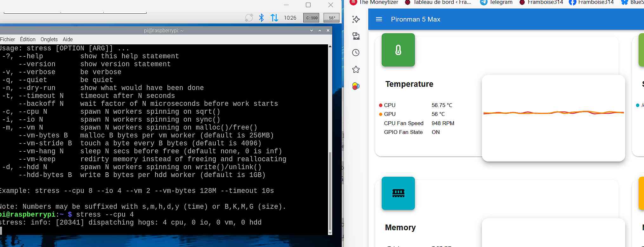Click the multicolor circles sidebar icon

click(x=356, y=86)
